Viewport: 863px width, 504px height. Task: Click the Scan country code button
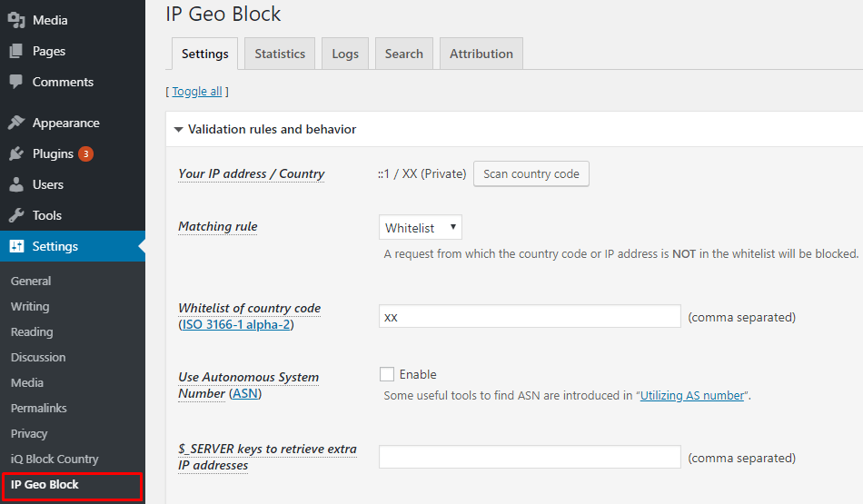(531, 173)
